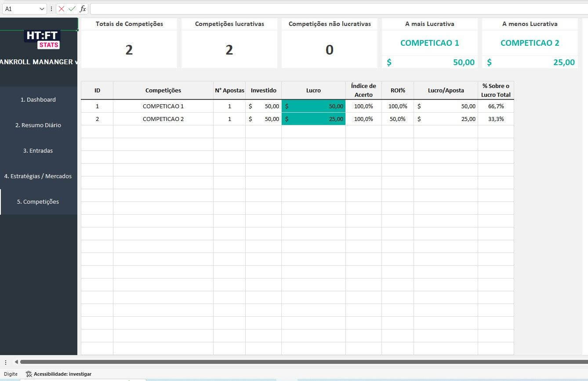The image size is (588, 381).
Task: Click the scroll-left arrow of horizontal scrollbar
Action: [16, 362]
